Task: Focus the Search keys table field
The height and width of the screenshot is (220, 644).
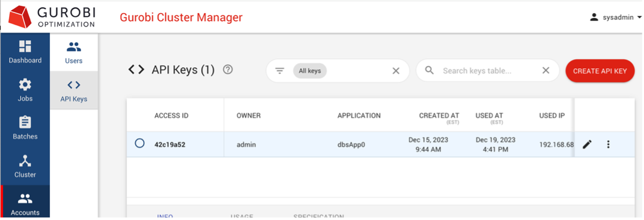Action: (x=488, y=70)
